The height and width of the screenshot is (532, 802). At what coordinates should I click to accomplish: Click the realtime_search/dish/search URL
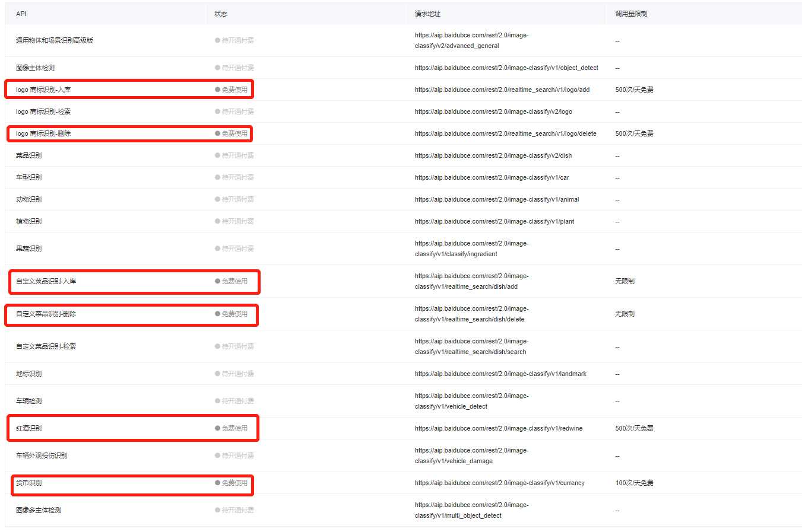471,346
